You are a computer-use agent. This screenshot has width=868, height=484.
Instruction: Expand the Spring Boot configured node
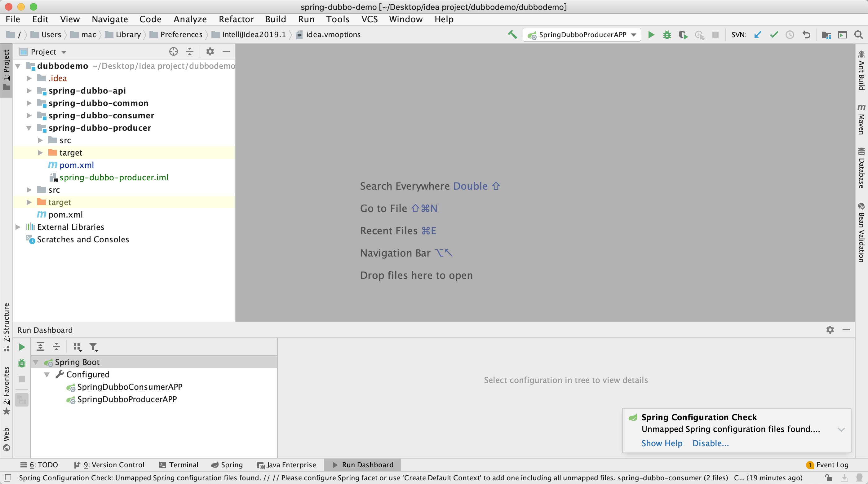(x=47, y=374)
